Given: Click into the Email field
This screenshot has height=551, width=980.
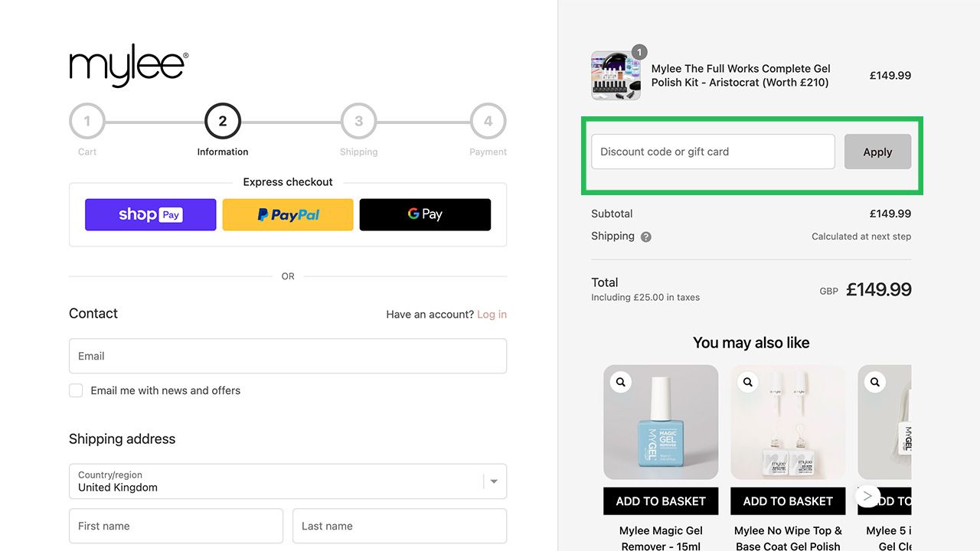Looking at the screenshot, I should pos(287,356).
